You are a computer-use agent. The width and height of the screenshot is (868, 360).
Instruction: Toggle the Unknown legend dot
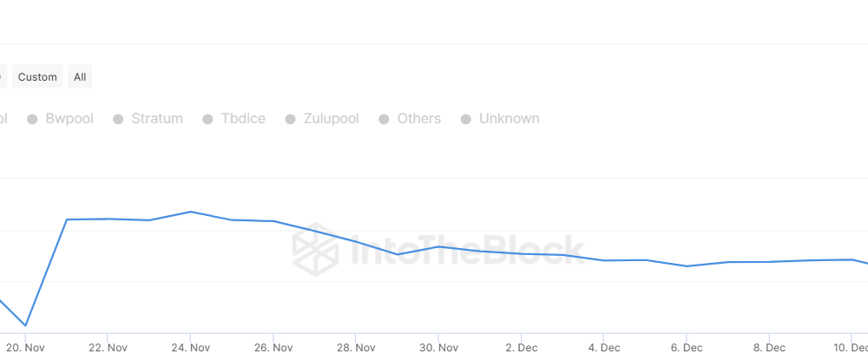[466, 119]
